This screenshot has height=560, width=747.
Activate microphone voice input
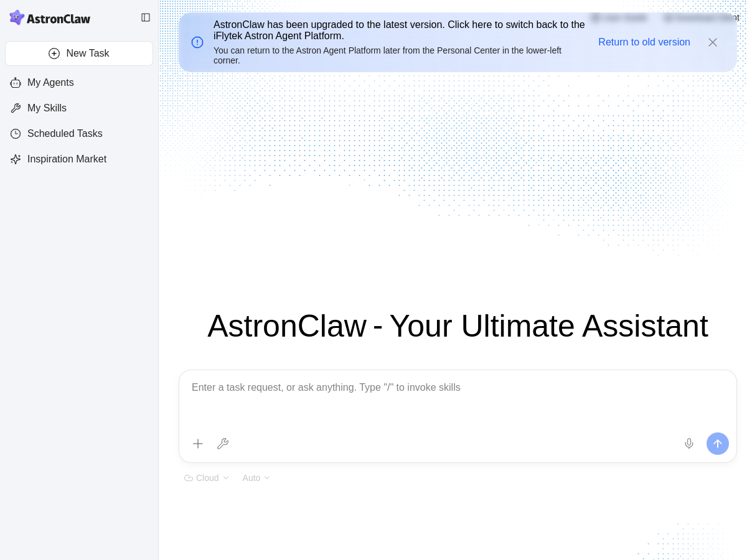pyautogui.click(x=689, y=444)
